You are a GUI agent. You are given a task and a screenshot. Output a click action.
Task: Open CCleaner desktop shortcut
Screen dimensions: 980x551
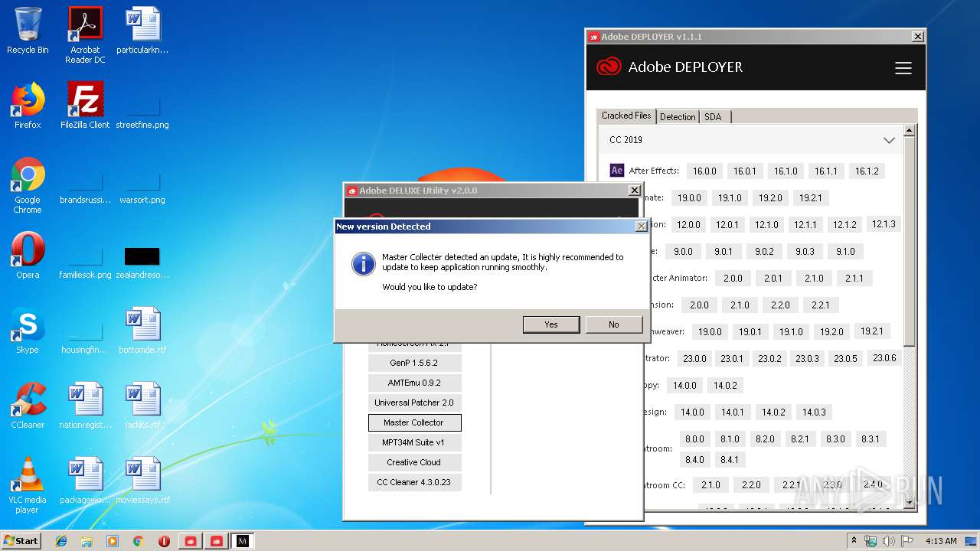click(28, 406)
